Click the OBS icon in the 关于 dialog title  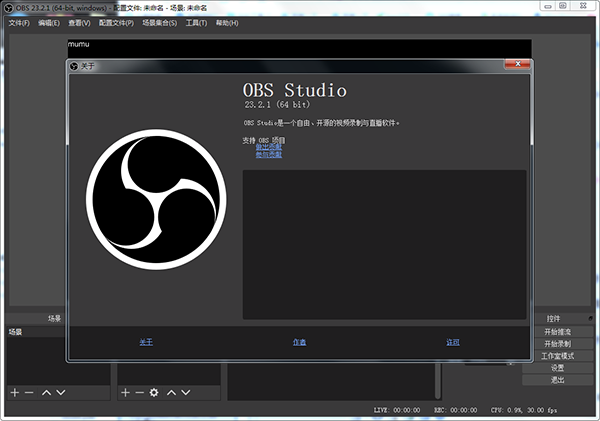(x=74, y=66)
